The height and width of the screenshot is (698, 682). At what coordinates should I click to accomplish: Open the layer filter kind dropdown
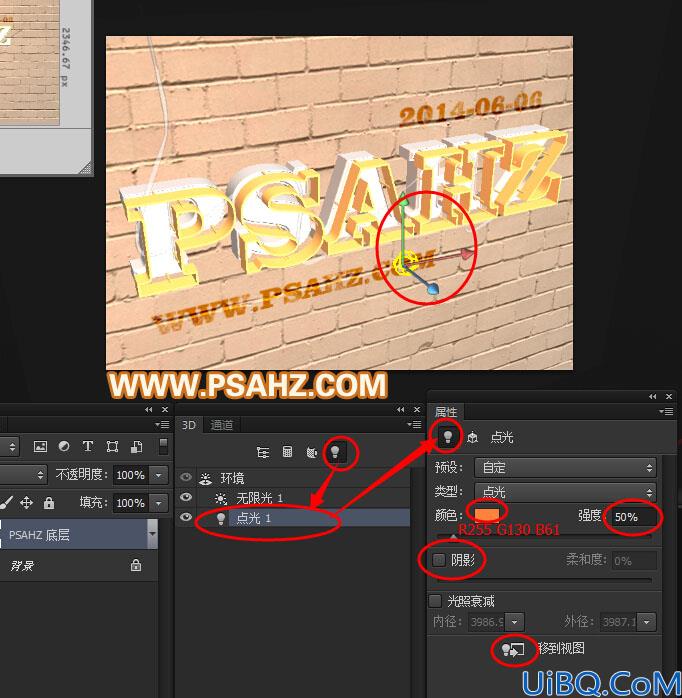tap(9, 446)
